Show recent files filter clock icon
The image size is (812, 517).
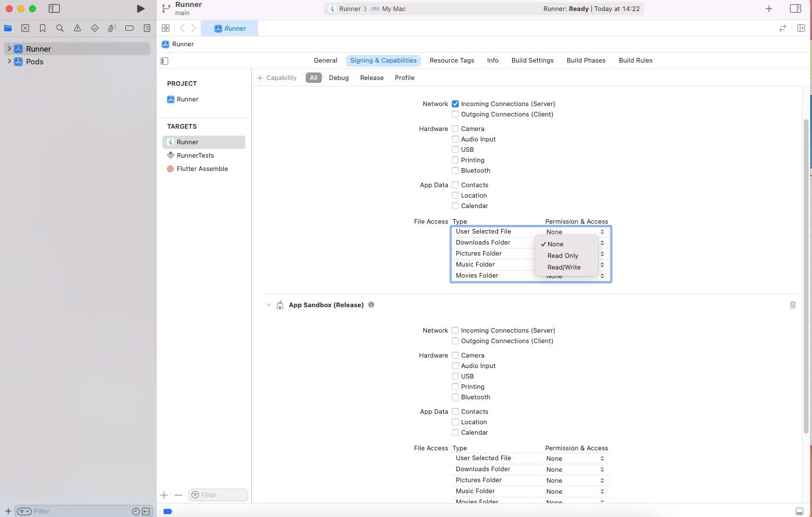coord(136,511)
